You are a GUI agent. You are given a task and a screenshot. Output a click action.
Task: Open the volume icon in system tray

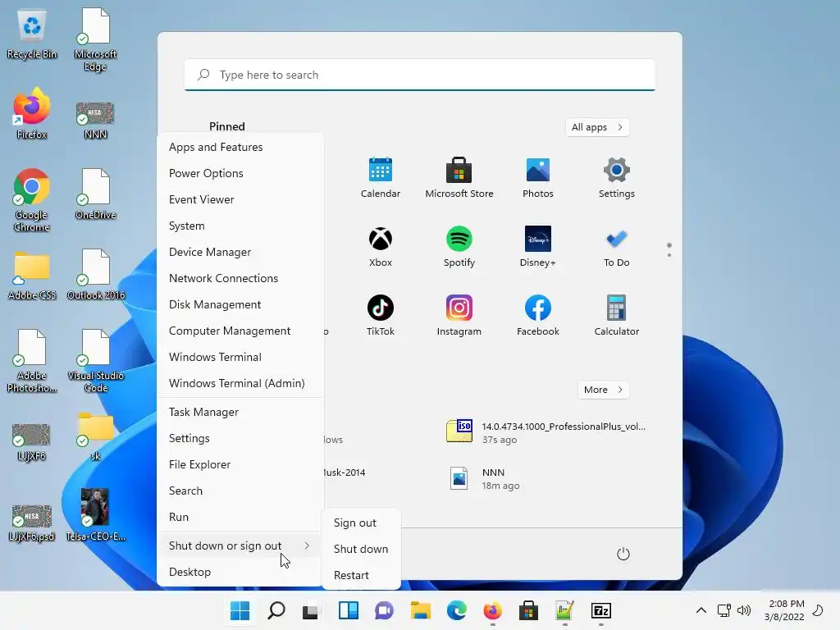pos(743,610)
